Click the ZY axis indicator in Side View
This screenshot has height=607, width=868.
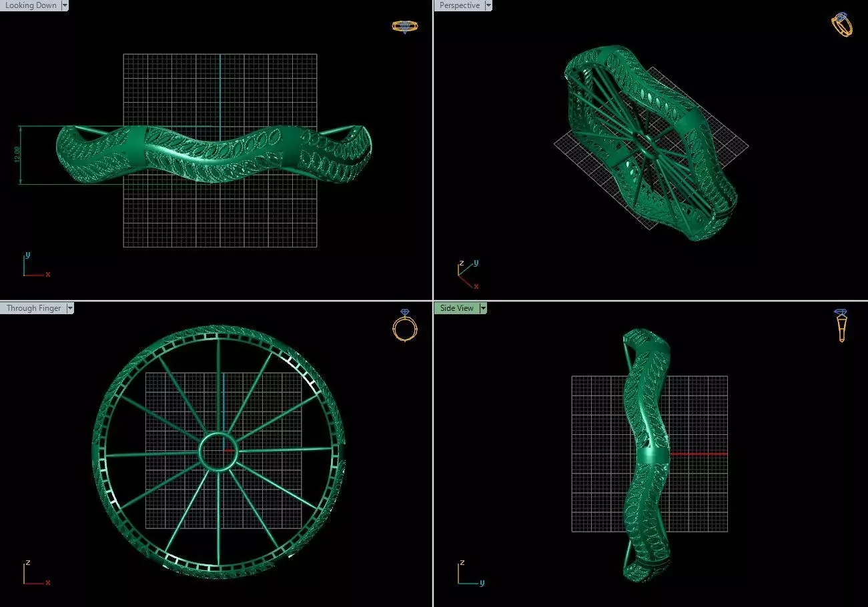(x=470, y=573)
